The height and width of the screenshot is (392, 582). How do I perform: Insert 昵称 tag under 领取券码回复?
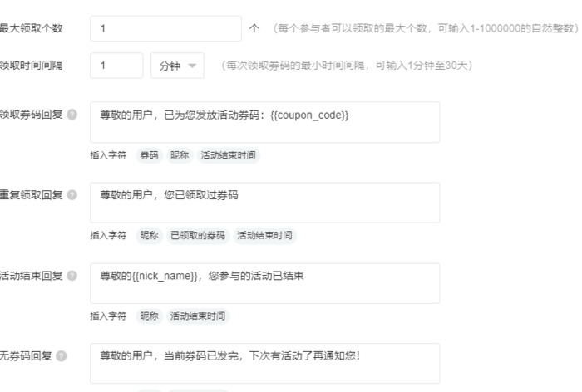point(180,155)
